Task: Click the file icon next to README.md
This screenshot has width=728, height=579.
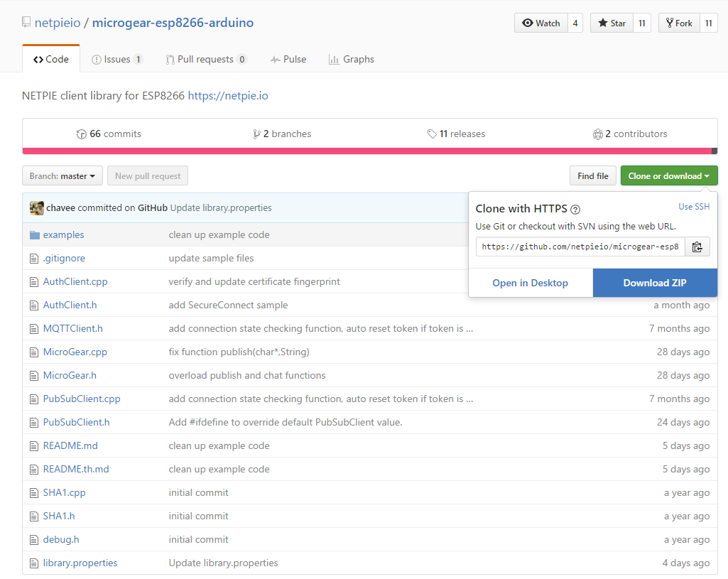Action: [x=33, y=445]
